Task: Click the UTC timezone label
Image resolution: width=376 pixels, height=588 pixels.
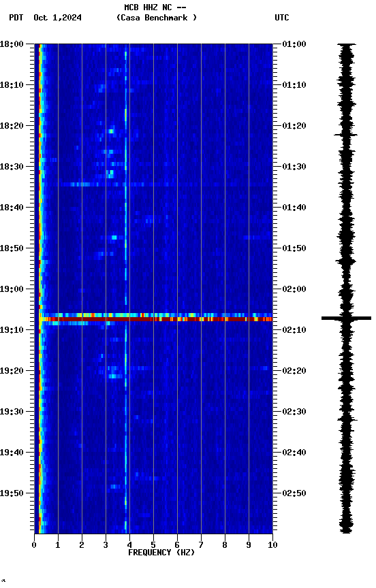Action: click(282, 18)
